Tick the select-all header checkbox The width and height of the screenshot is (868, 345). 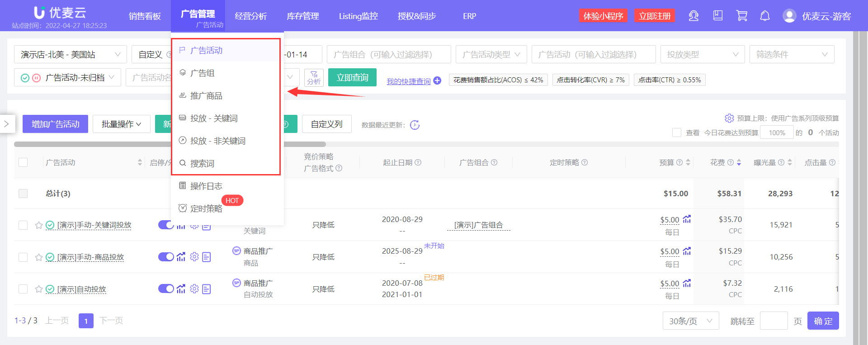[23, 162]
